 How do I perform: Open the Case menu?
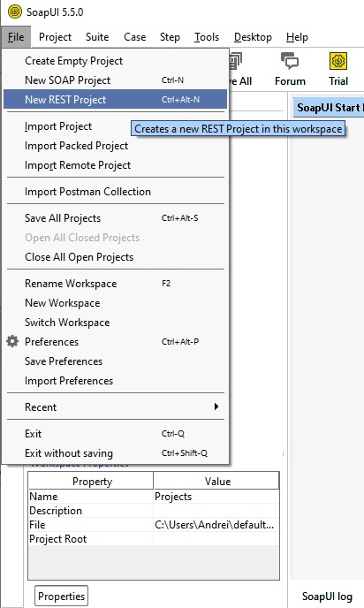tap(135, 37)
